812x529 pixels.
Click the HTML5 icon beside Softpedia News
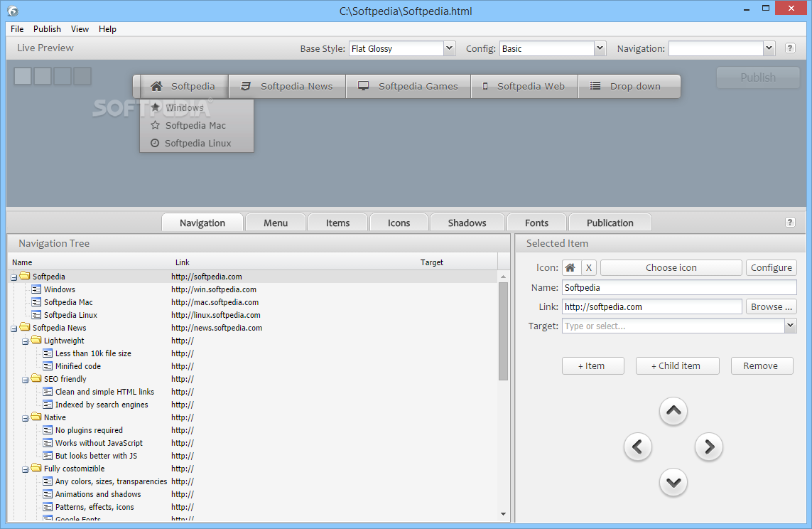(246, 86)
